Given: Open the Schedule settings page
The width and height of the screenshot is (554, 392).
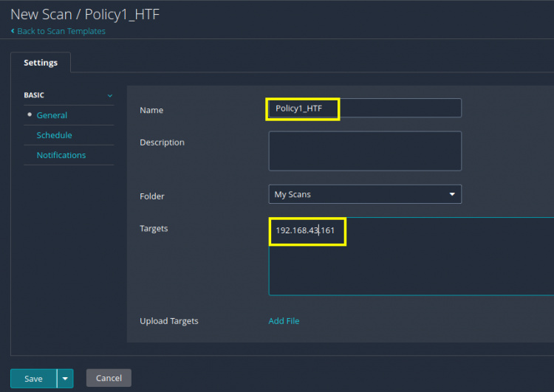Looking at the screenshot, I should [54, 135].
